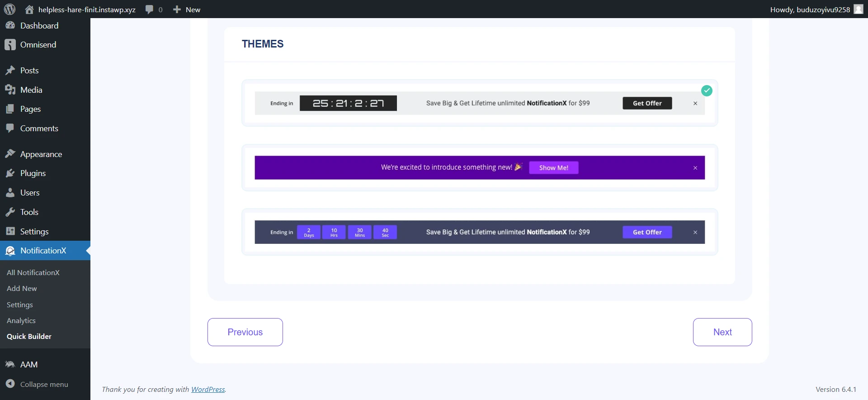
Task: Click the Users person icon
Action: pyautogui.click(x=10, y=193)
